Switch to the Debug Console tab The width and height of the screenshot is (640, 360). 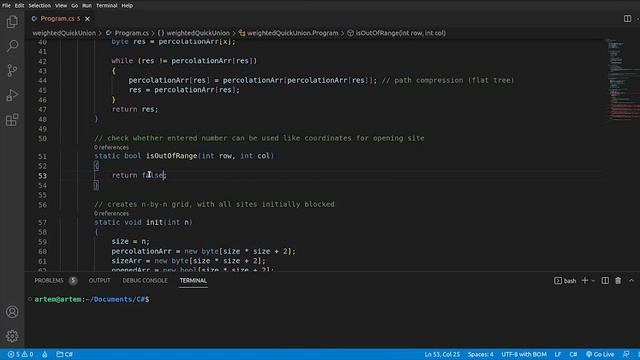[145, 280]
